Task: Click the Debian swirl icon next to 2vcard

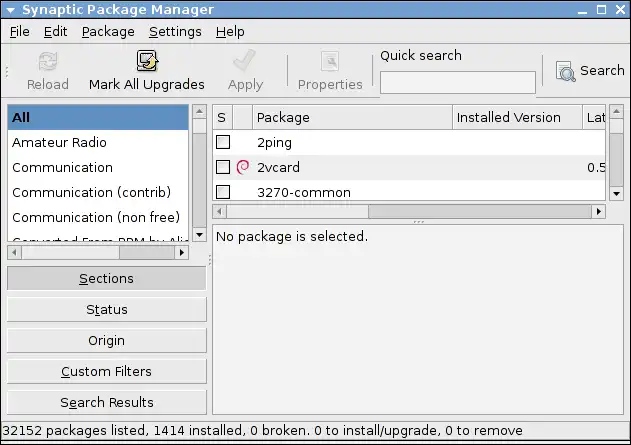Action: (243, 167)
